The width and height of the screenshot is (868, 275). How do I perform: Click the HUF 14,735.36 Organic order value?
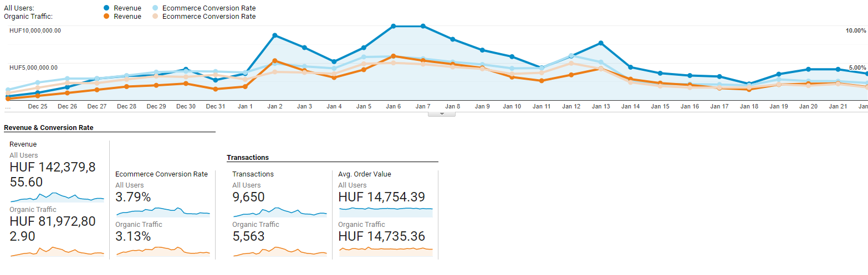coord(381,237)
